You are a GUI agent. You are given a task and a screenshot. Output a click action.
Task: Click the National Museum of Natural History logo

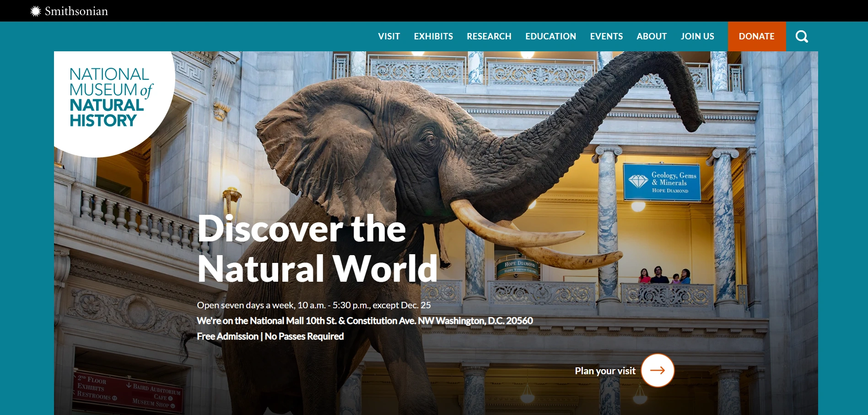click(110, 97)
